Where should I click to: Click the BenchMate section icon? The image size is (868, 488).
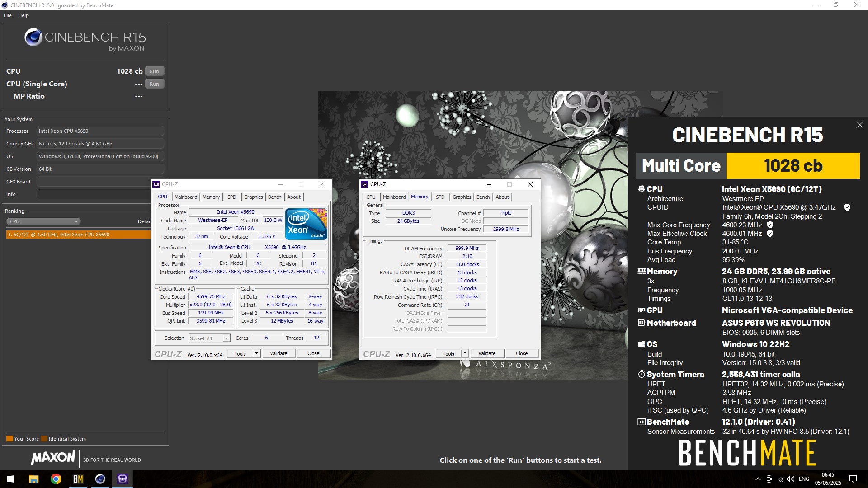[641, 422]
